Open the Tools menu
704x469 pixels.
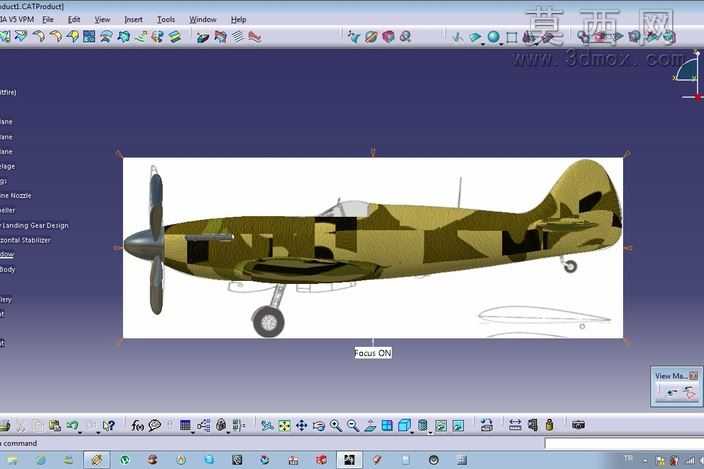[166, 20]
